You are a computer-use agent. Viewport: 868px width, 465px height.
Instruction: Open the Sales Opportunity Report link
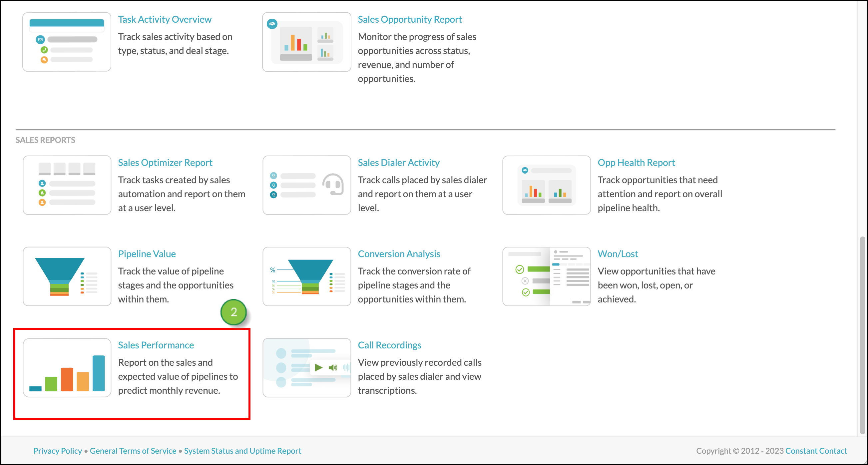tap(410, 19)
